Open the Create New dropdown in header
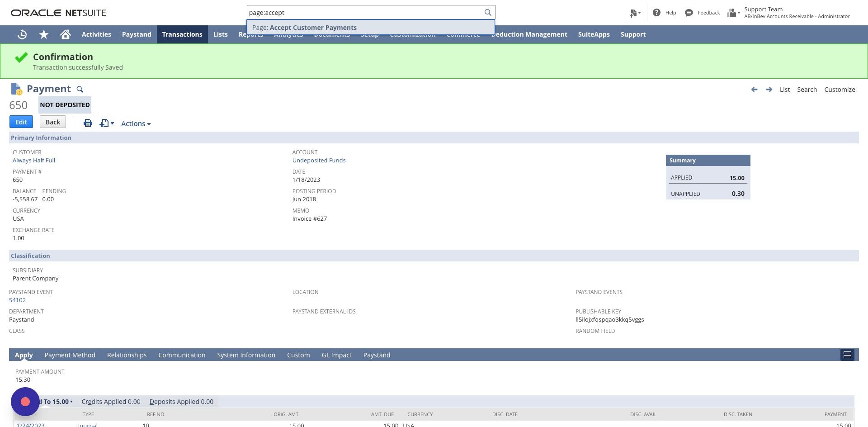This screenshot has height=427, width=868. click(x=635, y=13)
